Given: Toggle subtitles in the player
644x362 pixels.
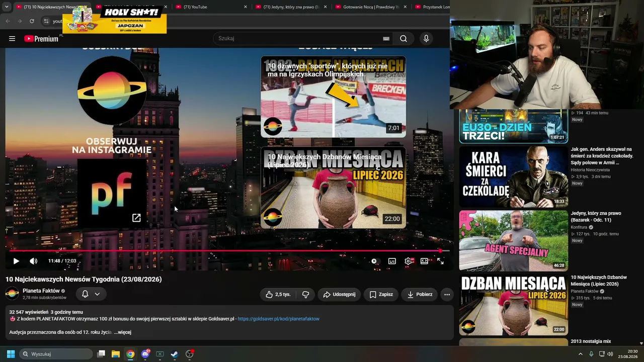Looking at the screenshot, I should (392, 261).
